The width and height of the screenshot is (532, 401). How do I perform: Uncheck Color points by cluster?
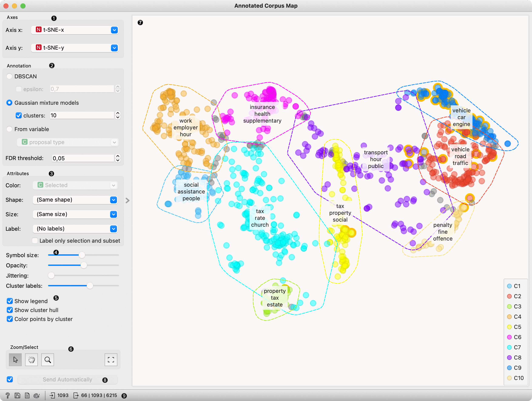click(10, 319)
